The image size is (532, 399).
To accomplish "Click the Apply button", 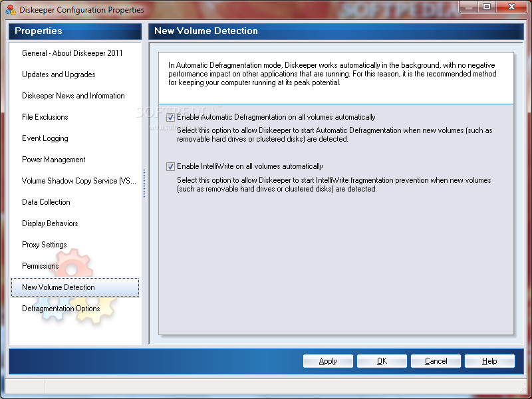I will [328, 361].
